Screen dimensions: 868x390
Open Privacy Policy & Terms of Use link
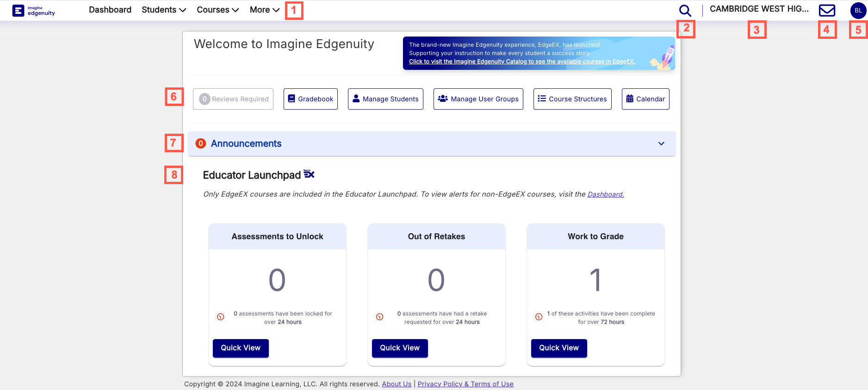pos(465,384)
